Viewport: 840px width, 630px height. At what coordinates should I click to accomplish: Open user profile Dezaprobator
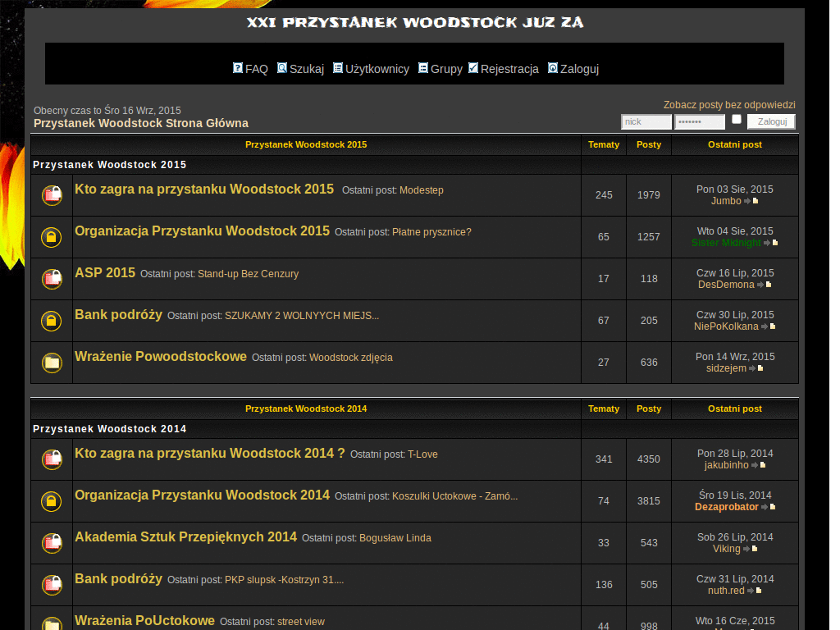[x=727, y=507]
